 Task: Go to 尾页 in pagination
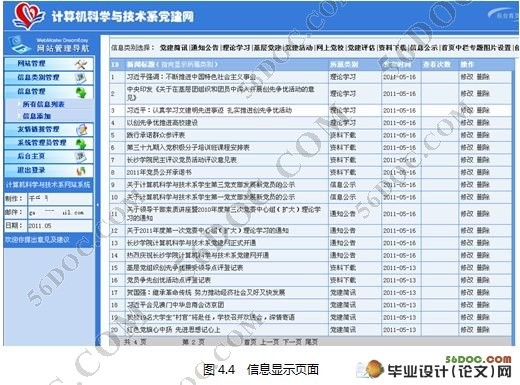coord(311,342)
